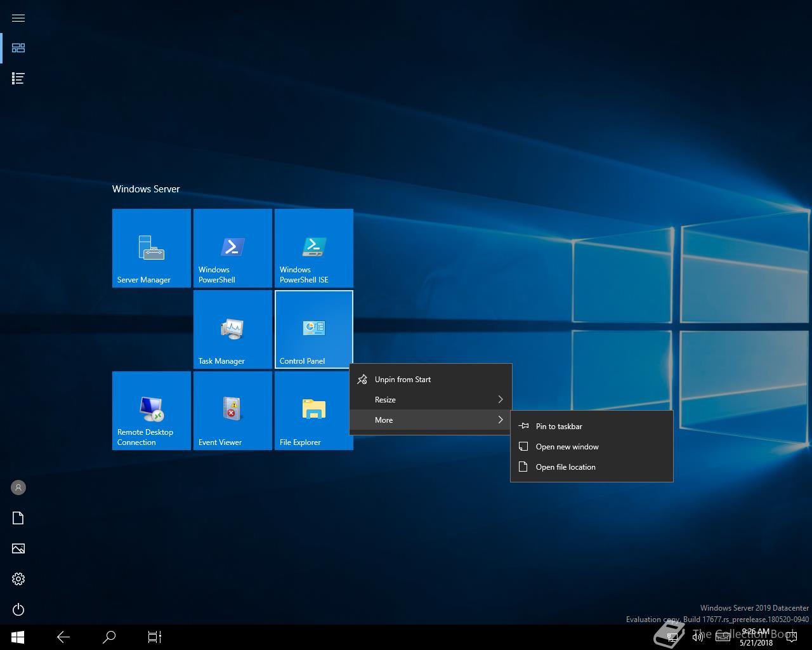
Task: Open the Action Center notification icon
Action: pos(791,637)
